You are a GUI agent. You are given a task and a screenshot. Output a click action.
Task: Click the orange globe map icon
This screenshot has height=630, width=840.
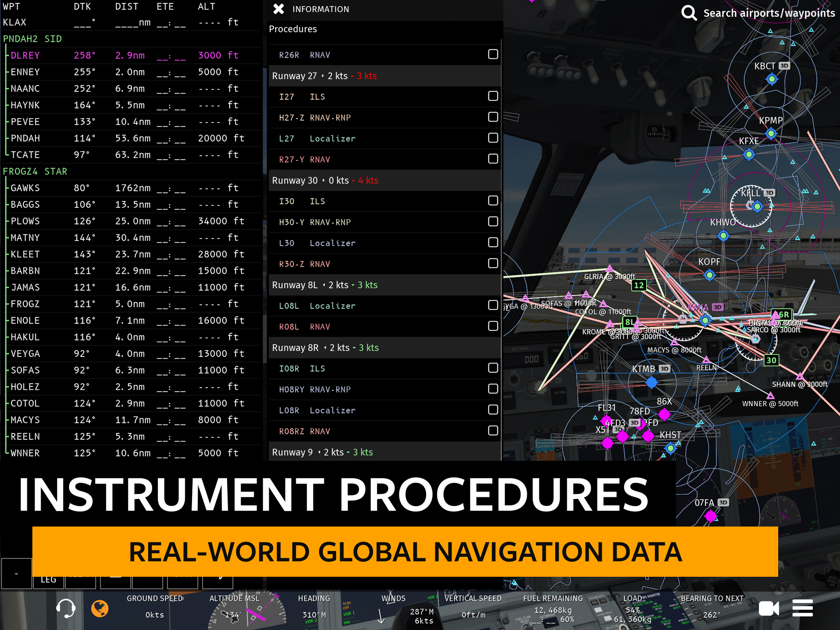pos(100,608)
